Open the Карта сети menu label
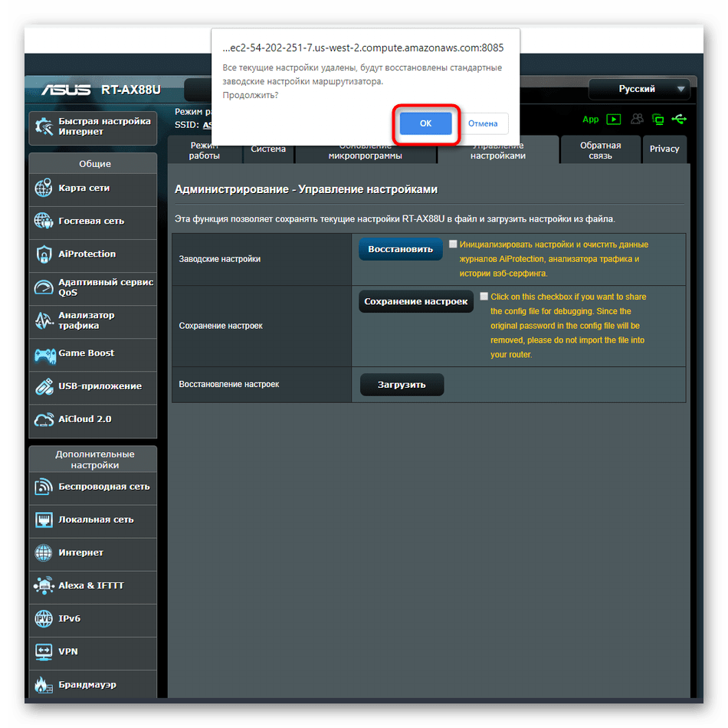This screenshot has width=728, height=728. click(x=84, y=188)
